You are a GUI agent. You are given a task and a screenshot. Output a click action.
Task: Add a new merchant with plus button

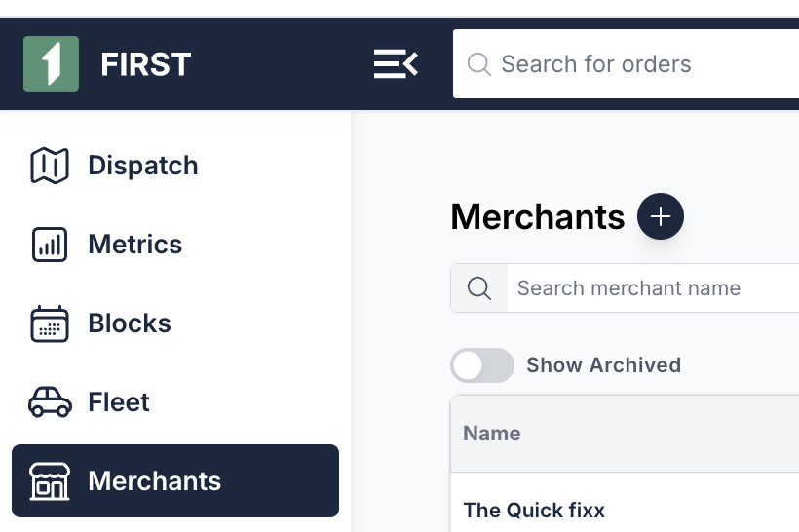(661, 216)
